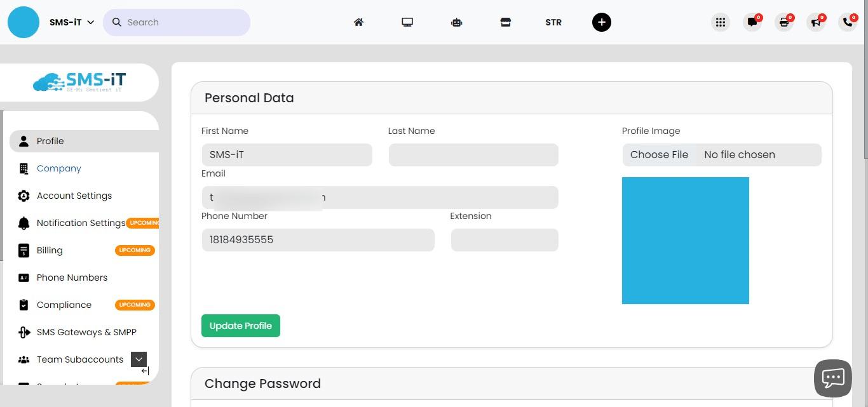This screenshot has height=407, width=868.
Task: Click the phone calls notification icon
Action: point(848,22)
